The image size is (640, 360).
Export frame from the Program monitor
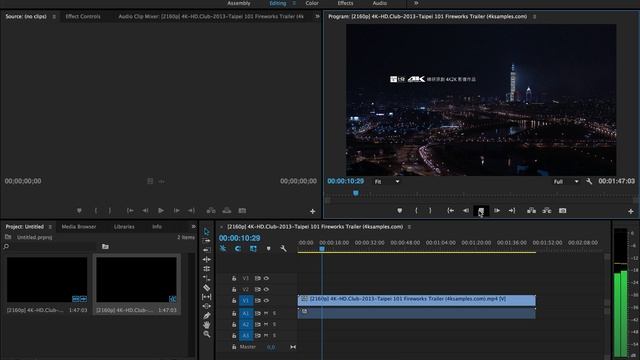click(562, 211)
